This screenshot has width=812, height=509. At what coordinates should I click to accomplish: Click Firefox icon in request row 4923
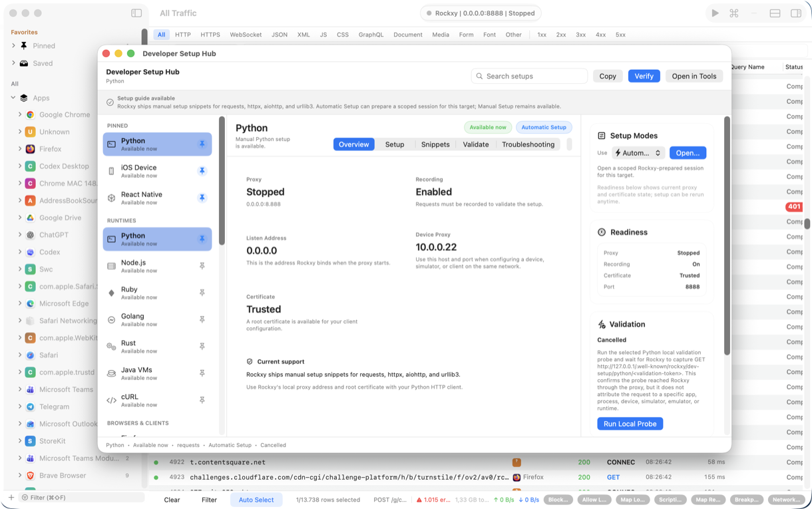click(x=516, y=477)
